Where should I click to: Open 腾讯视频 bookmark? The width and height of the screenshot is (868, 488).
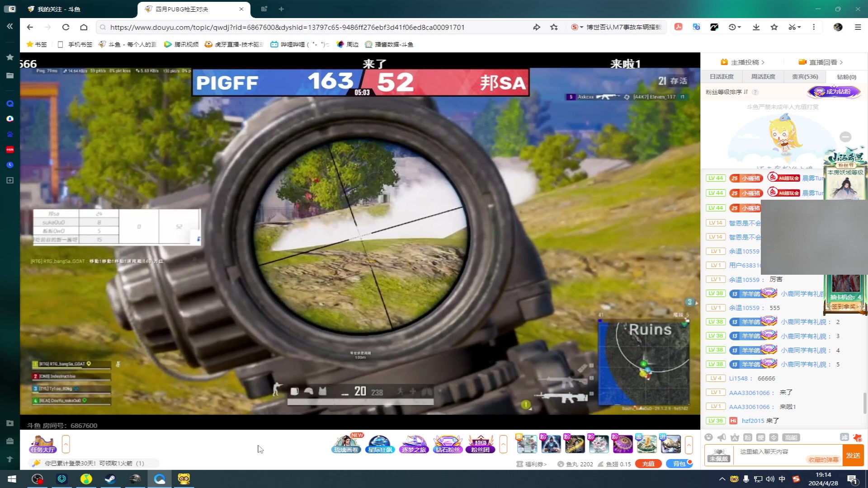coord(181,44)
